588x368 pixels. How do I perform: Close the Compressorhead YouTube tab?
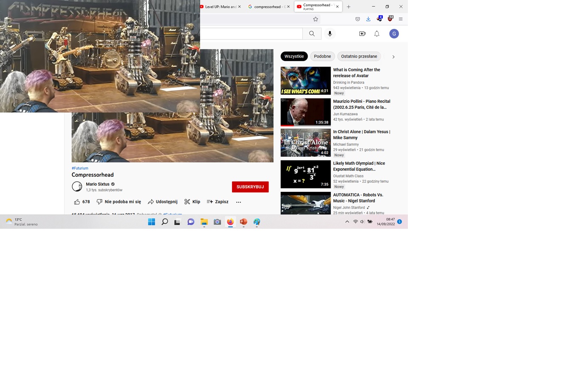tap(337, 7)
